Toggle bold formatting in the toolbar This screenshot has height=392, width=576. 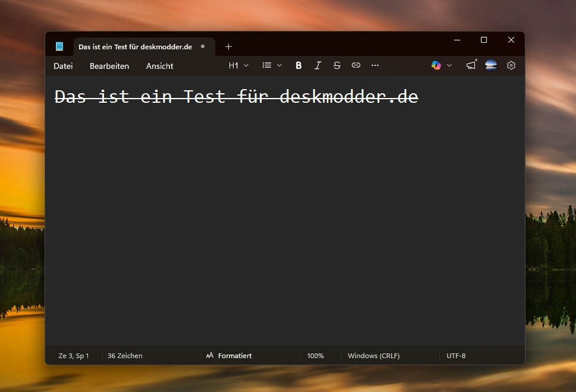298,65
